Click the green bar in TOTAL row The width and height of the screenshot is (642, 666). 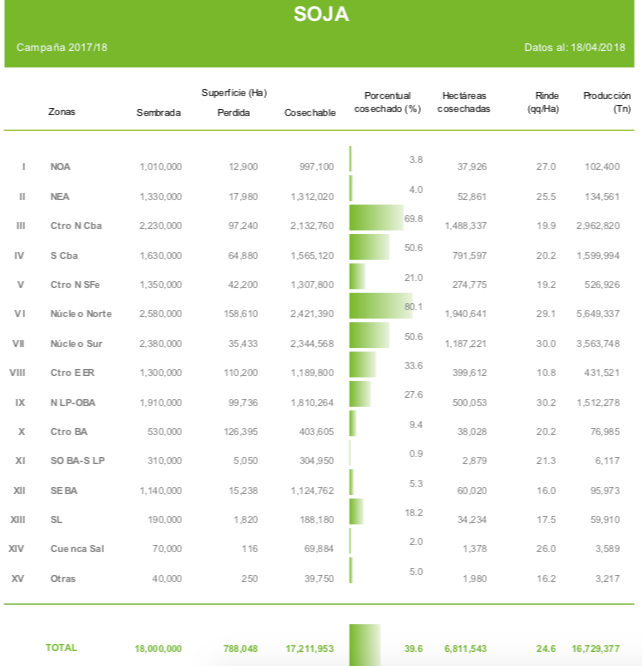[x=365, y=645]
